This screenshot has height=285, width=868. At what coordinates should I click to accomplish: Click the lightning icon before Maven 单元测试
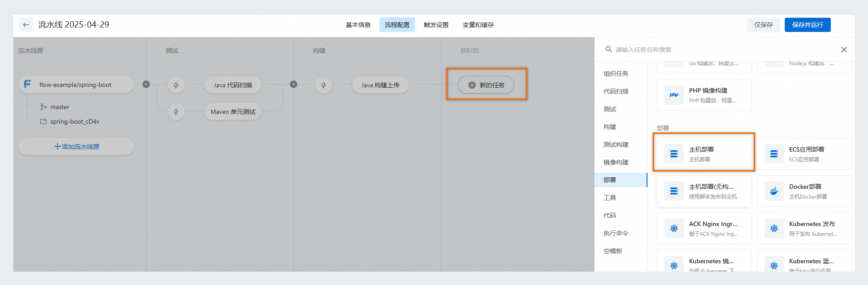[176, 112]
